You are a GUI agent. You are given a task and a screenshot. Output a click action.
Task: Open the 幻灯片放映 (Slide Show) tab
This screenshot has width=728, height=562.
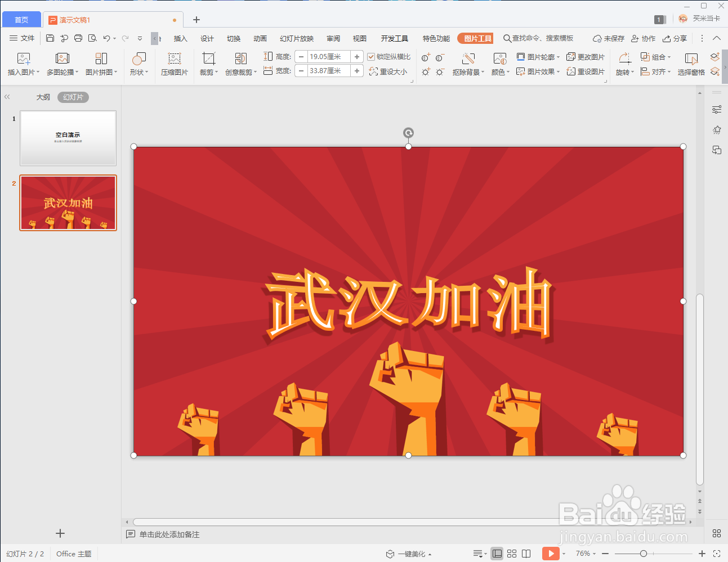pos(297,38)
